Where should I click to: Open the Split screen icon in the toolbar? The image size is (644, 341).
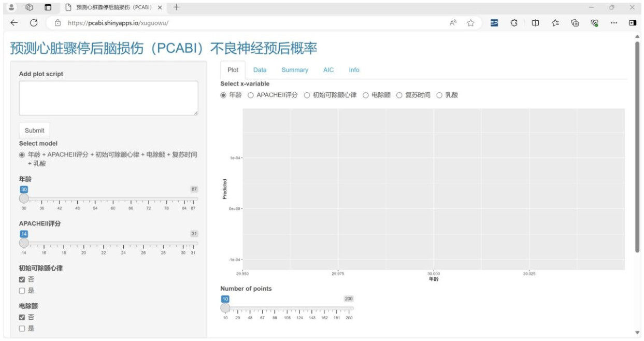(x=536, y=23)
